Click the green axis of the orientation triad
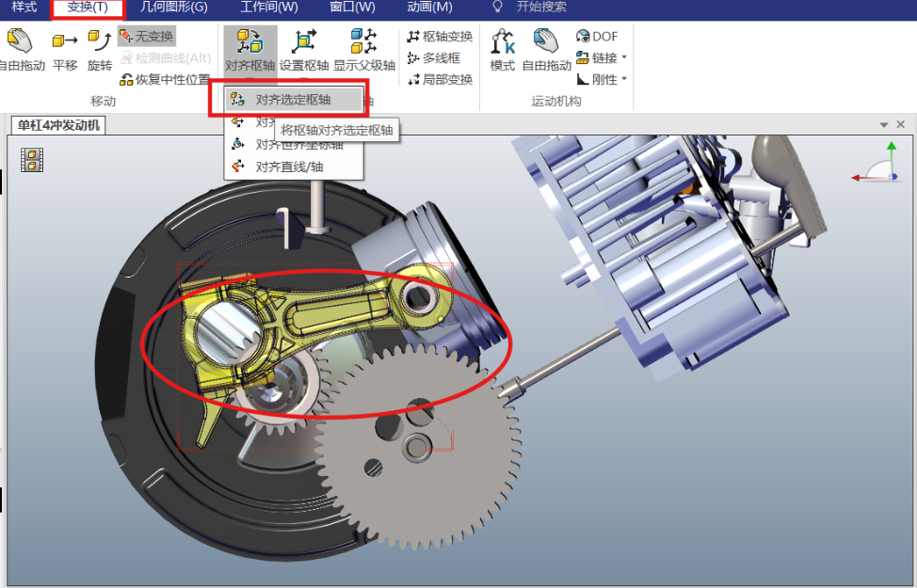 [892, 157]
